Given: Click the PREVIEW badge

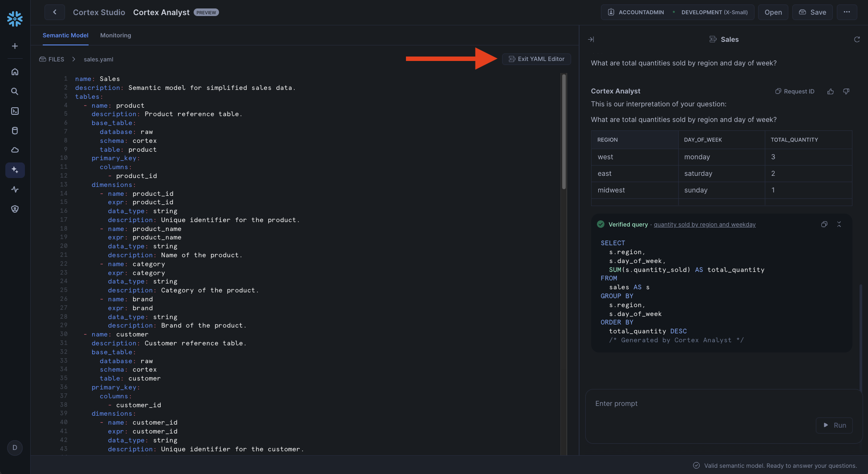Looking at the screenshot, I should click(x=206, y=12).
